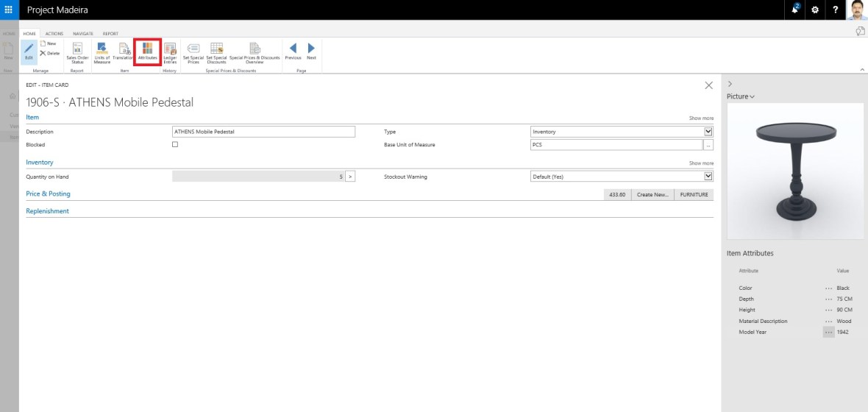This screenshot has width=868, height=412.
Task: Open the Stockout Warning dropdown
Action: pos(708,177)
